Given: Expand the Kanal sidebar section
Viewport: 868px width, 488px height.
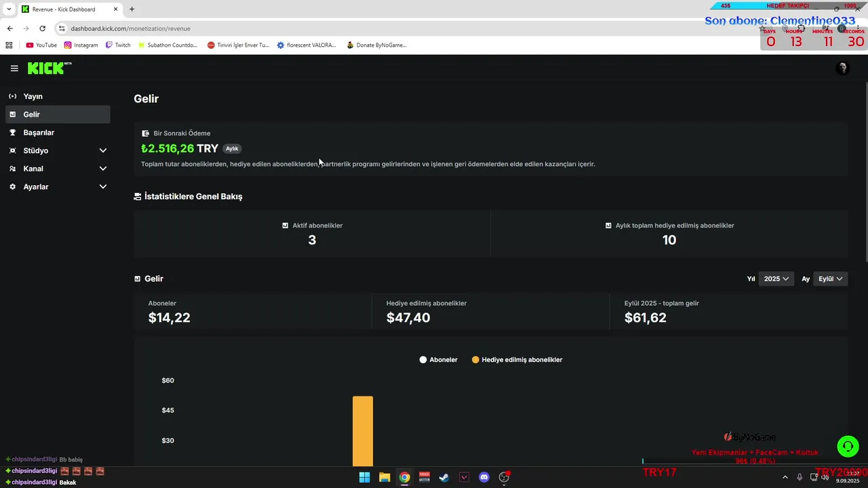Looking at the screenshot, I should pyautogui.click(x=58, y=169).
